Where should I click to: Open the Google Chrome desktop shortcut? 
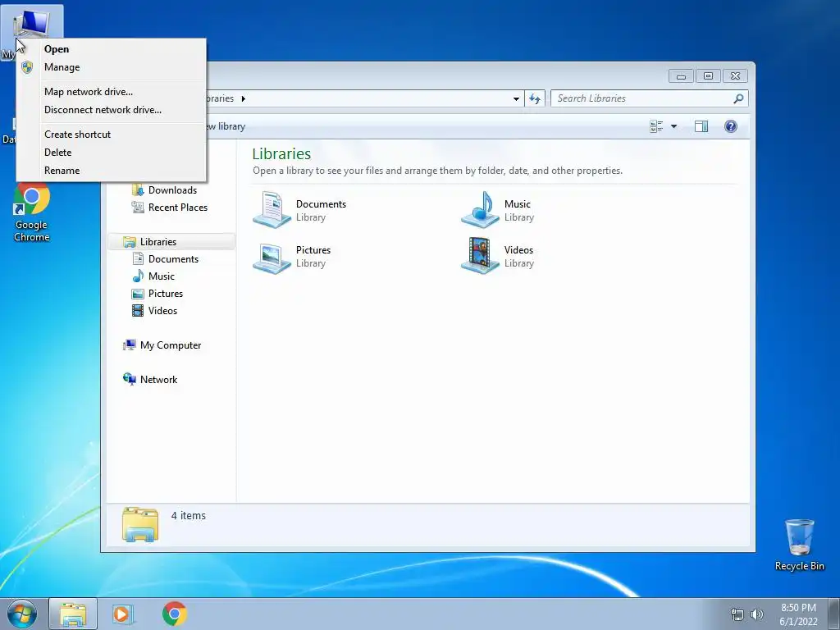(32, 212)
